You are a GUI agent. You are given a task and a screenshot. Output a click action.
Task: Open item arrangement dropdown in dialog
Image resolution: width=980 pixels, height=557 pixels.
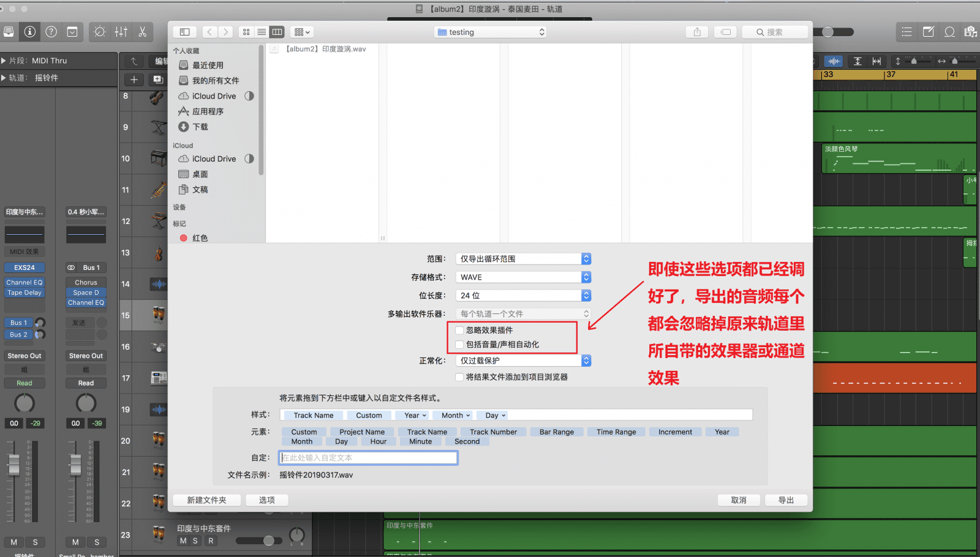(301, 32)
